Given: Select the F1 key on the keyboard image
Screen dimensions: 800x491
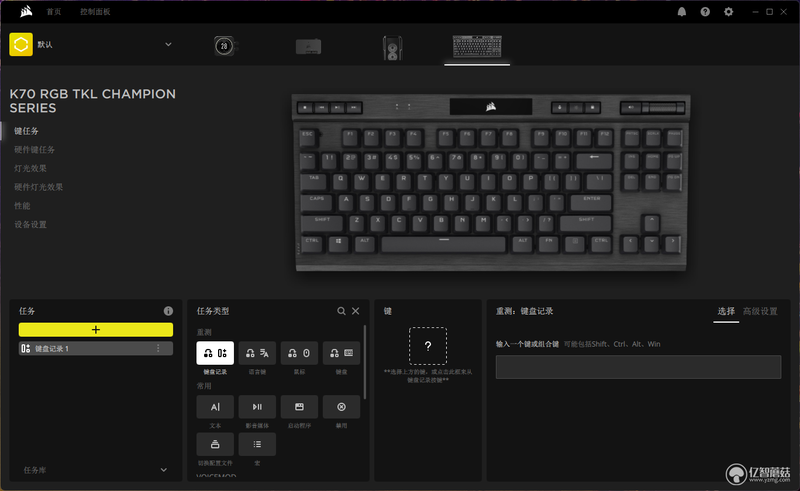Looking at the screenshot, I should click(x=350, y=137).
